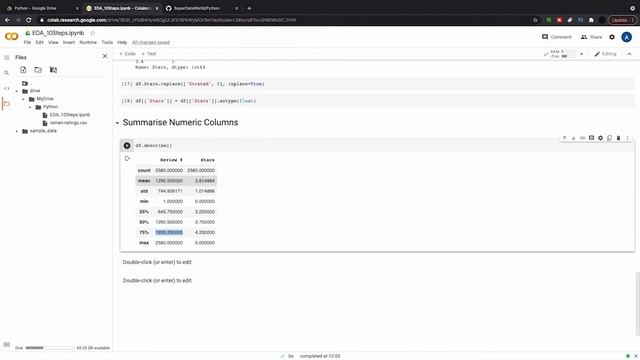Open the Tools menu
Viewport: 640px width, 360px height.
107,42
